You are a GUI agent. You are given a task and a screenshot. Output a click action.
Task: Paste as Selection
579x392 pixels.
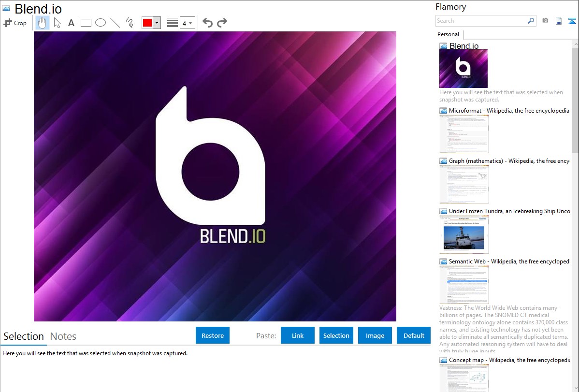coord(336,335)
